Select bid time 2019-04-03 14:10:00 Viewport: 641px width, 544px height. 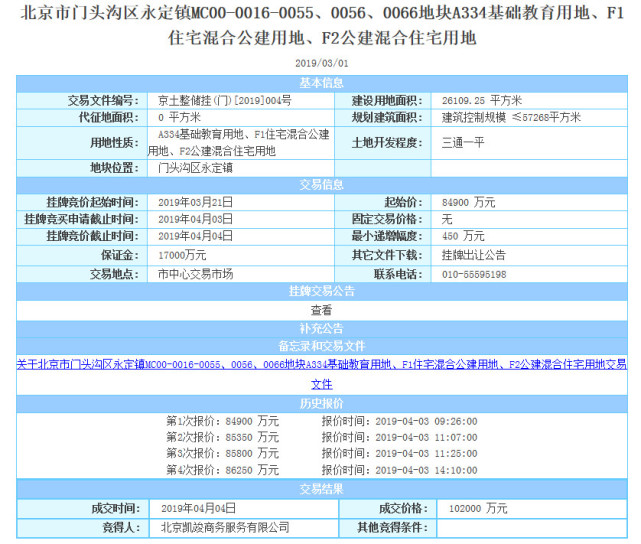(426, 470)
